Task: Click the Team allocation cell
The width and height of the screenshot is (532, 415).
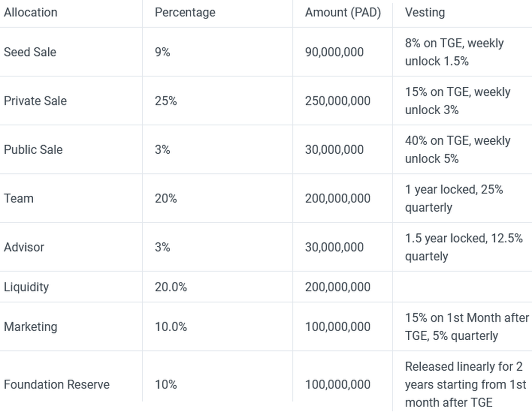Action: tap(19, 198)
